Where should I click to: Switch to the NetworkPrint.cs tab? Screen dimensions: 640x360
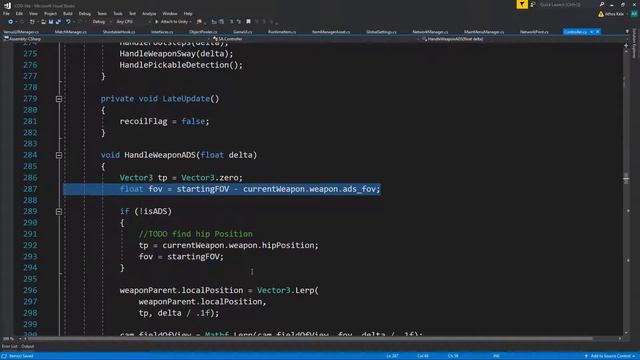[x=534, y=31]
